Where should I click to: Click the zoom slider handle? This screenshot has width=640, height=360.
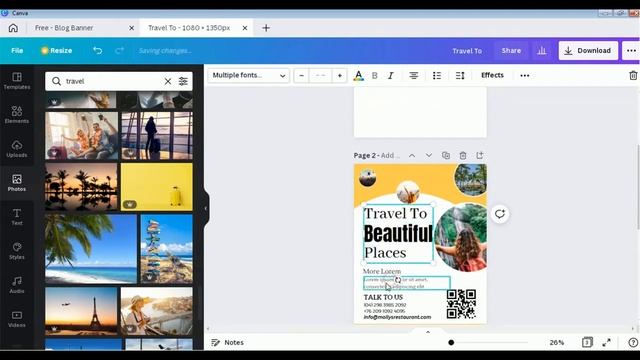point(451,342)
